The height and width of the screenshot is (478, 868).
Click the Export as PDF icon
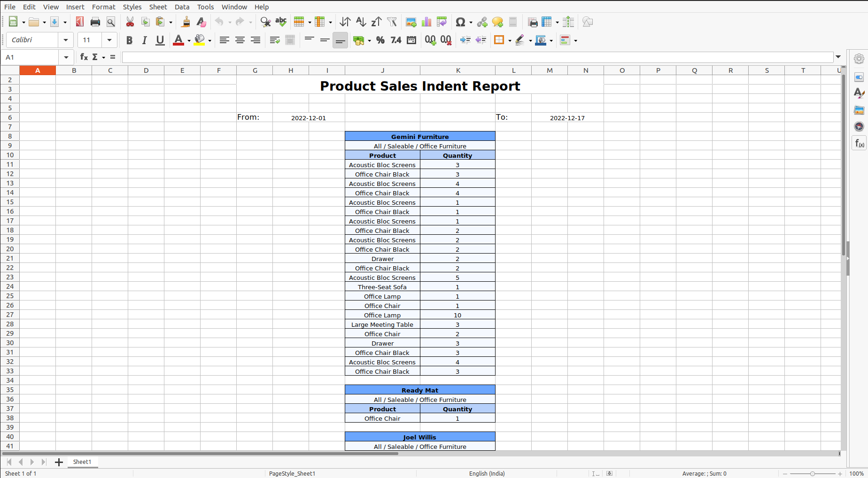pos(80,22)
